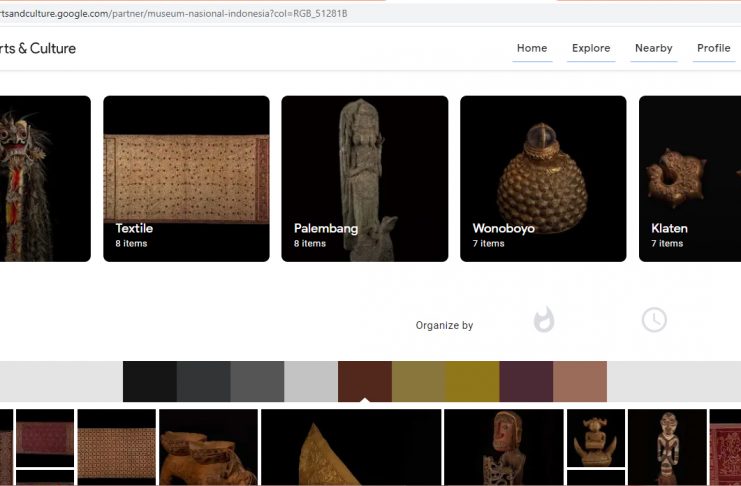Select the dark charcoal gray swatch
The image size is (741, 486).
point(204,382)
